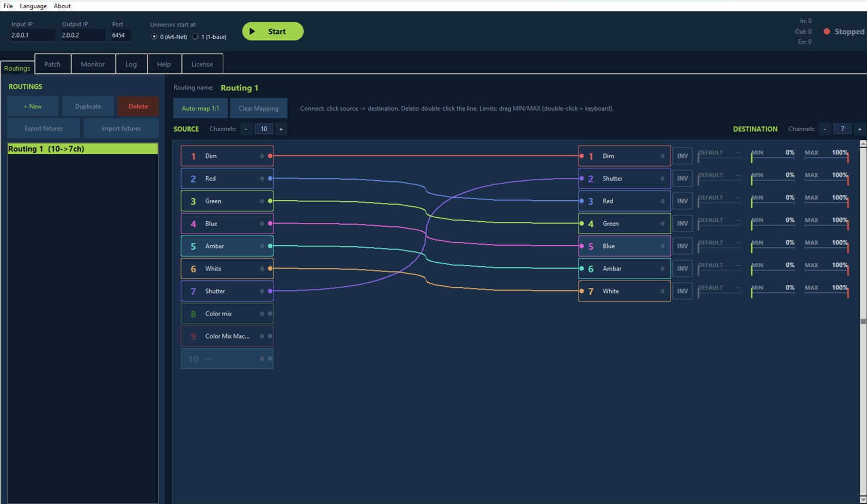Screen dimensions: 867x504
Task: Click source channel 2 Red connector dot
Action: point(270,178)
